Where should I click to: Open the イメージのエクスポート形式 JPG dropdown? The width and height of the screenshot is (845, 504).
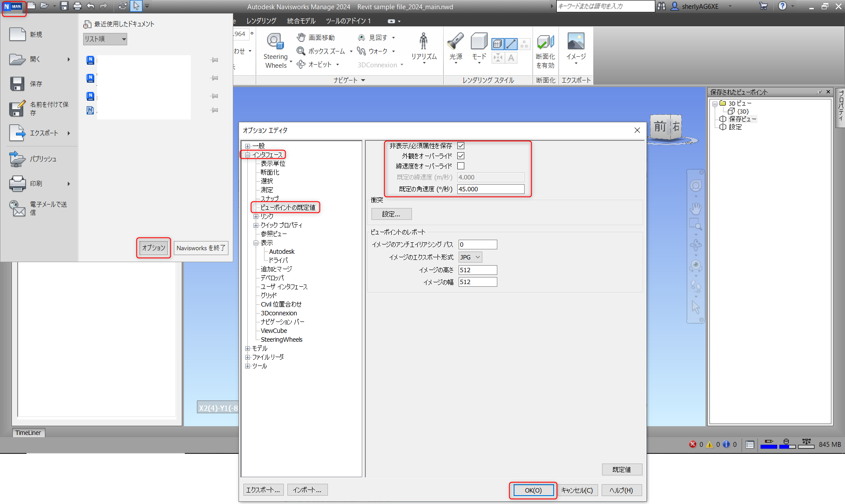tap(477, 257)
